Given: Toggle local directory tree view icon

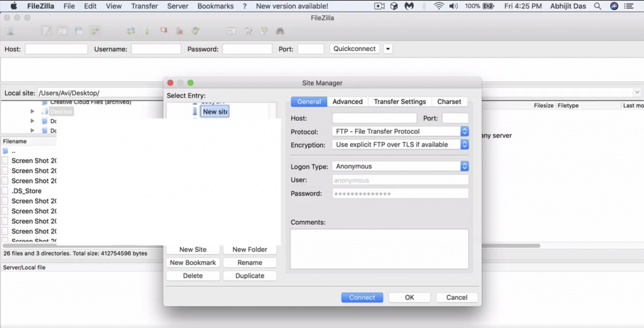Looking at the screenshot, I should click(x=62, y=31).
